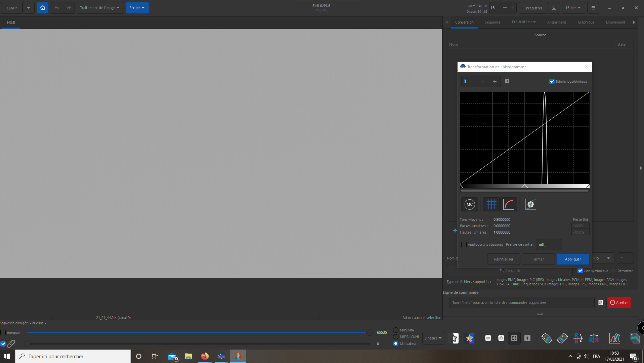Open the save-as download icon next to Enregistrer
The height and width of the screenshot is (363, 644).
(554, 8)
